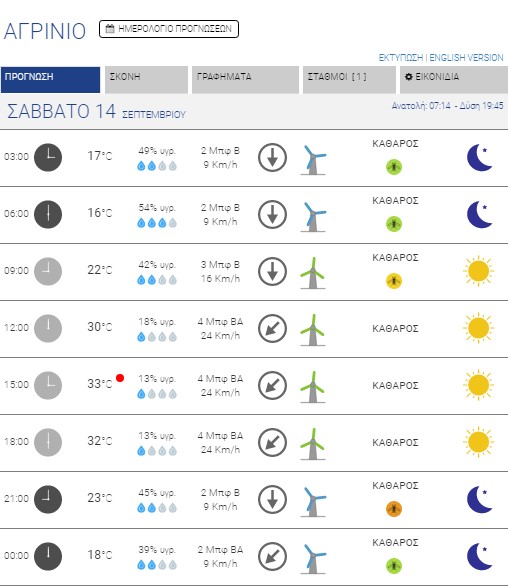Viewport: 509px width, 586px height.
Task: Open the ΓΡΑΦΗΜΑΤΑ tab
Action: pyautogui.click(x=245, y=80)
